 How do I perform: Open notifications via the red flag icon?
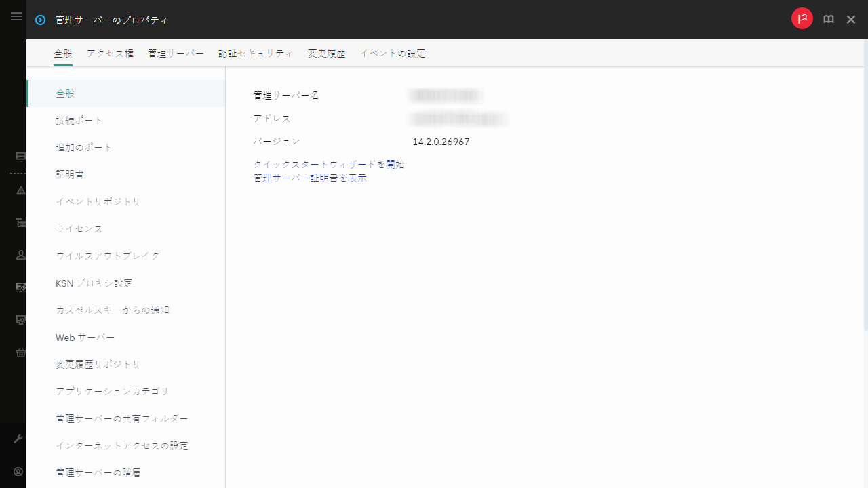(802, 19)
